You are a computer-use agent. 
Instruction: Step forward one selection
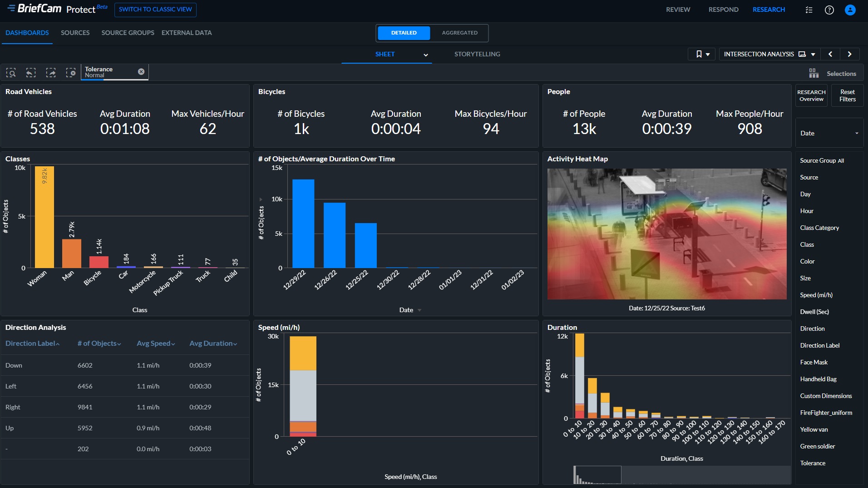click(51, 73)
